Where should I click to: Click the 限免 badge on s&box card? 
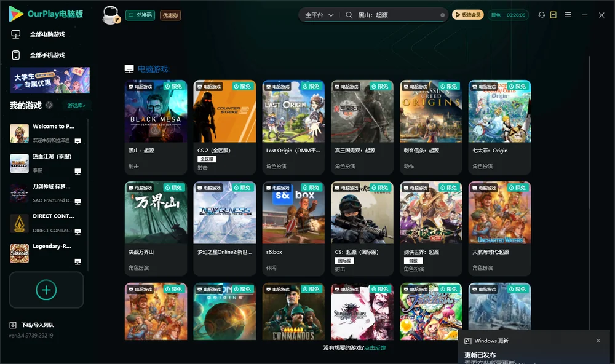(x=311, y=188)
